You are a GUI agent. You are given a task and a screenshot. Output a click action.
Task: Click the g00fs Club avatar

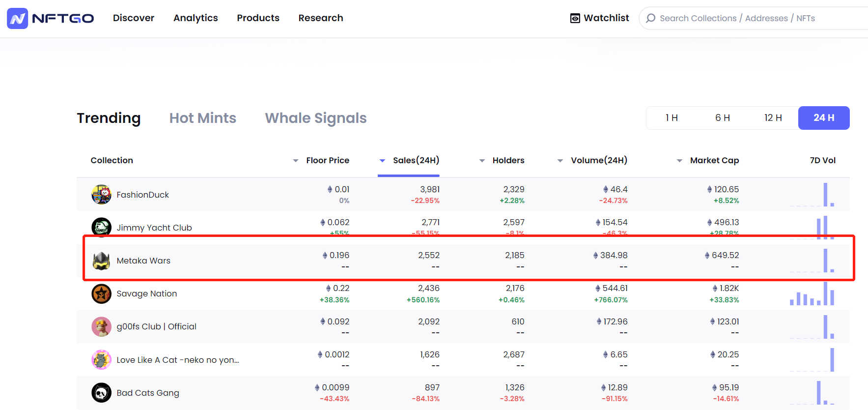[x=101, y=326]
